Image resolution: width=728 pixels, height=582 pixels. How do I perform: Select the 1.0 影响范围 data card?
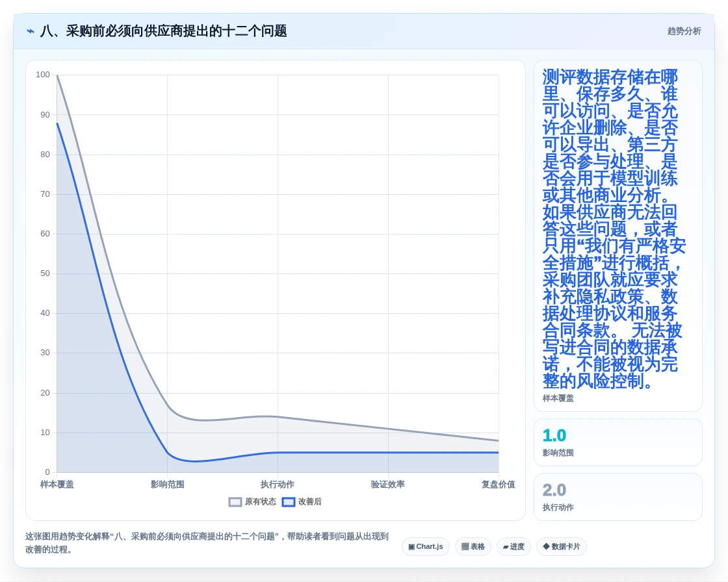pyautogui.click(x=618, y=442)
